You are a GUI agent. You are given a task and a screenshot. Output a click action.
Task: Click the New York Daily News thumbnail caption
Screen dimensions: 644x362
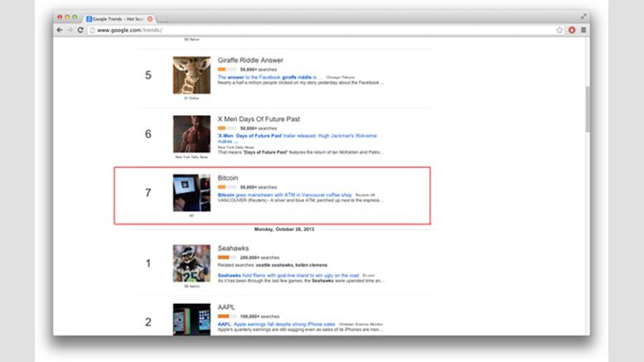coord(191,157)
